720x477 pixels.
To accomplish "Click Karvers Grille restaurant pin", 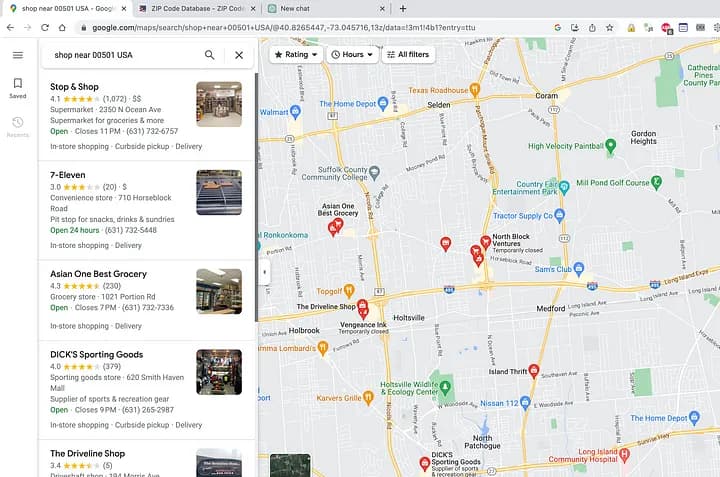I will coord(368,398).
